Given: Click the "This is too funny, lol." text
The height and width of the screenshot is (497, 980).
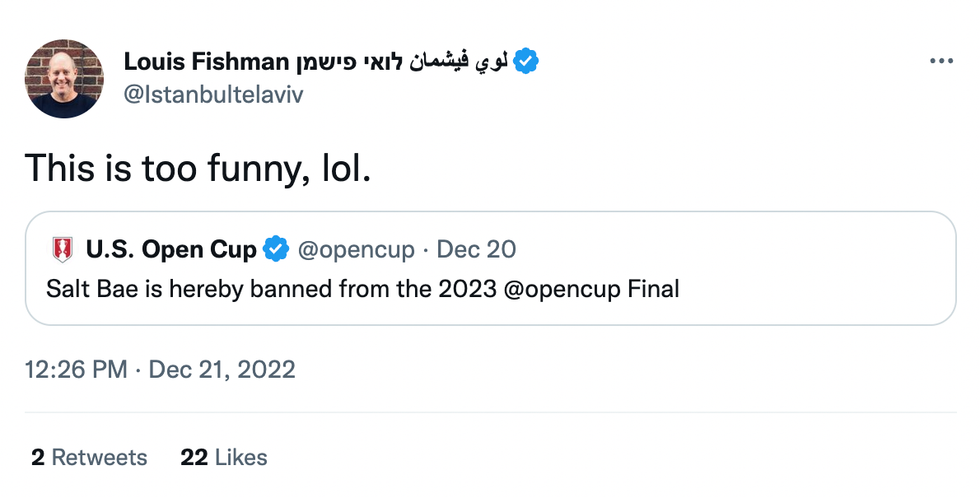Looking at the screenshot, I should click(x=197, y=167).
